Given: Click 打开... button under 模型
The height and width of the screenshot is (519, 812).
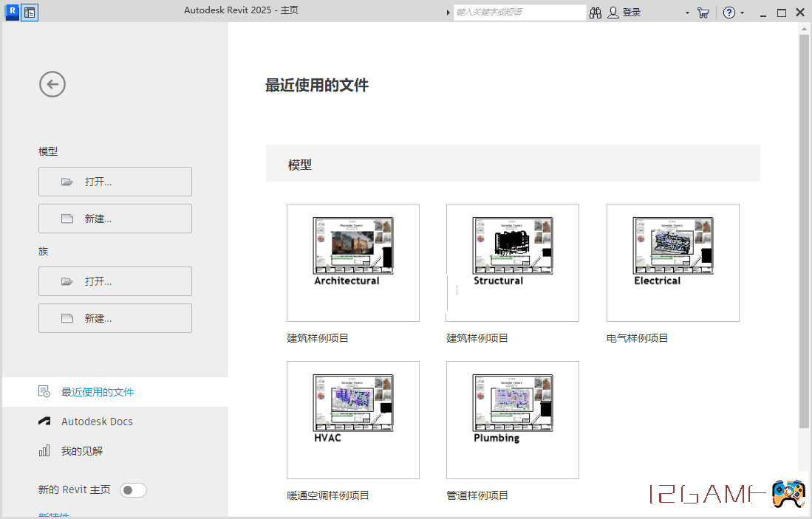Looking at the screenshot, I should (115, 182).
